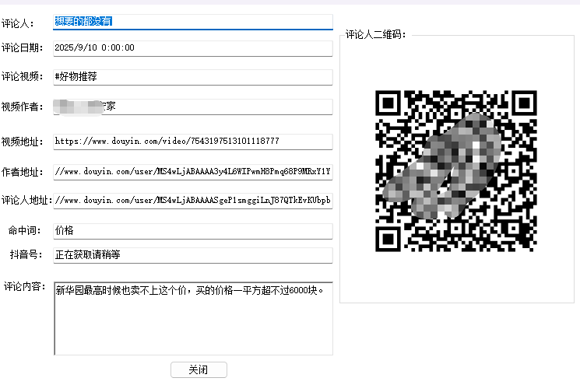Click the 评论日期 field showing 2025/9/10
This screenshot has width=580, height=392.
tap(193, 48)
